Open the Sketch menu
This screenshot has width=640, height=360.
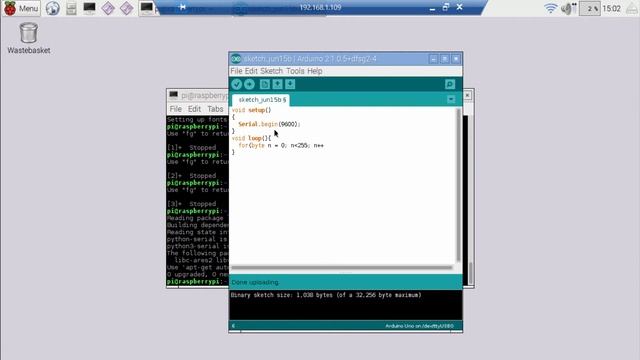tap(271, 71)
